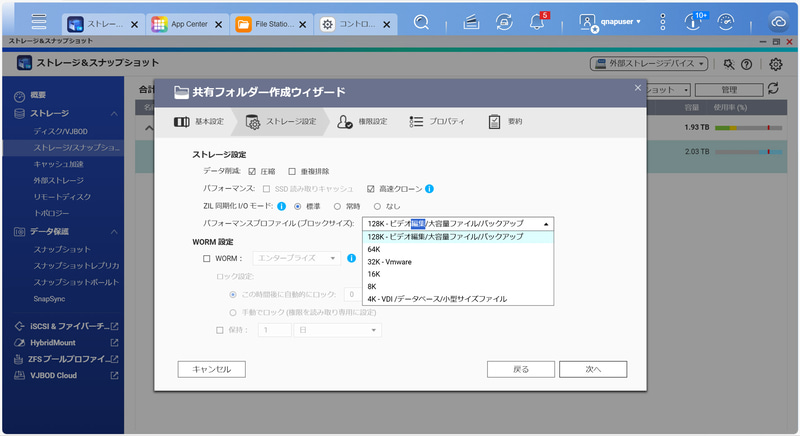Click the 概要 overview sidebar item

38,95
